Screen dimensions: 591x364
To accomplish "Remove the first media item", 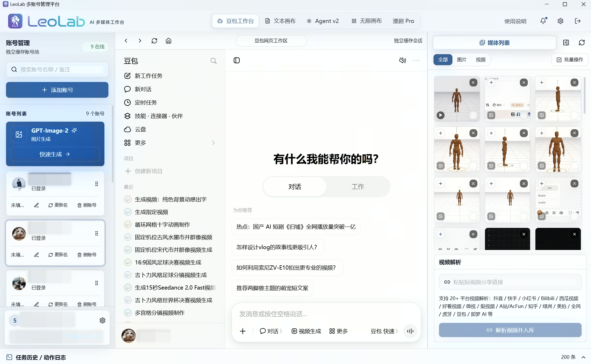I will pyautogui.click(x=473, y=82).
